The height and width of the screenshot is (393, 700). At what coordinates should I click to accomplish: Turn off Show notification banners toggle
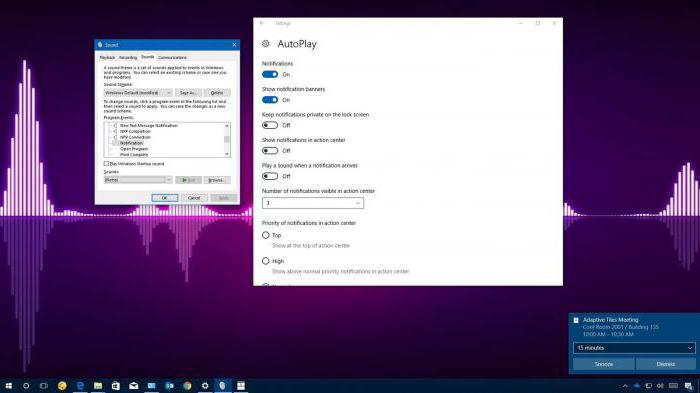[x=270, y=100]
